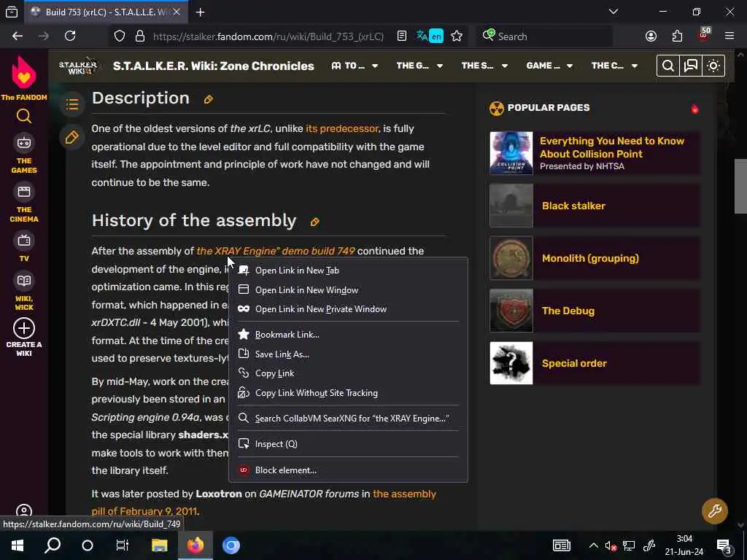This screenshot has height=560, width=747.
Task: Open the Windows Start menu
Action: pos(18,545)
